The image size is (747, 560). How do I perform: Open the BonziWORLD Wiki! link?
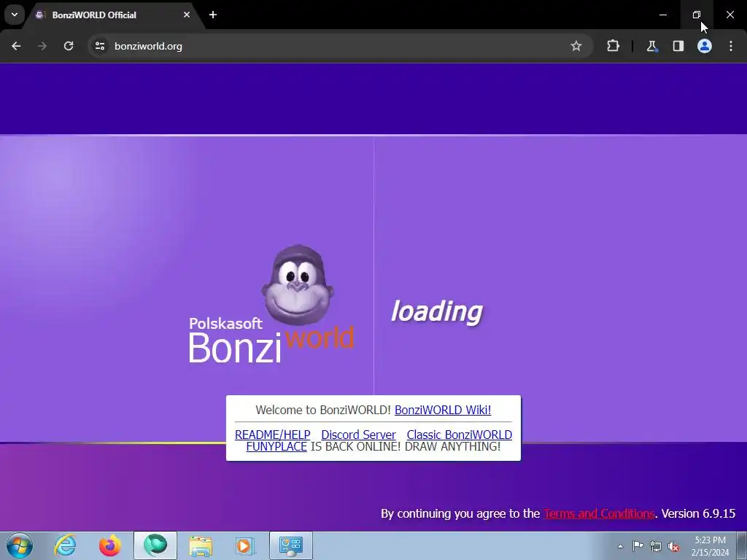(443, 410)
